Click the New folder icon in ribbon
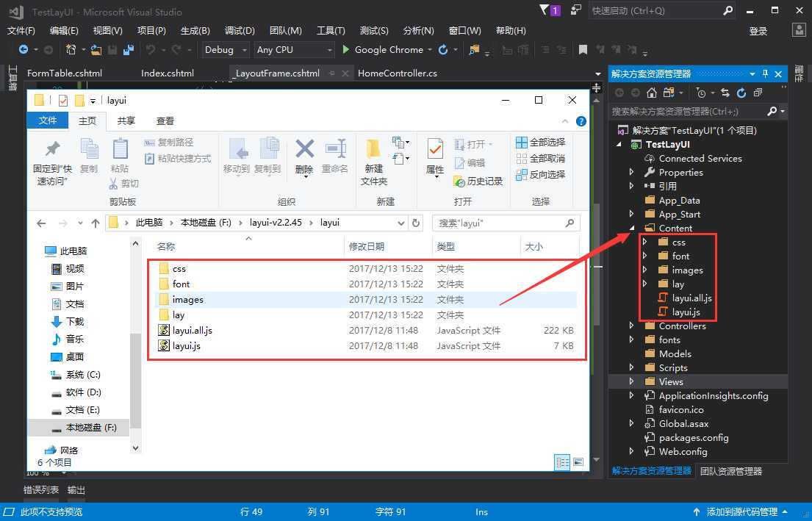Image resolution: width=812 pixels, height=521 pixels. [373, 149]
